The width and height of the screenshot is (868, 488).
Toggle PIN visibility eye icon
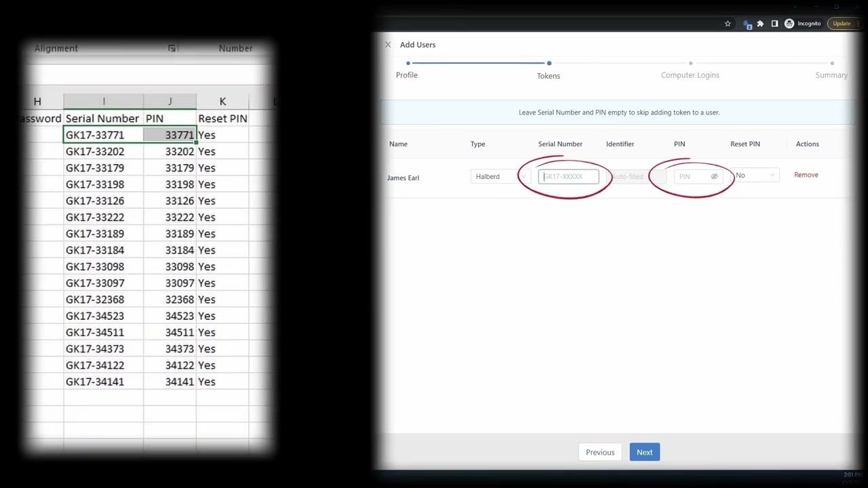click(x=714, y=177)
